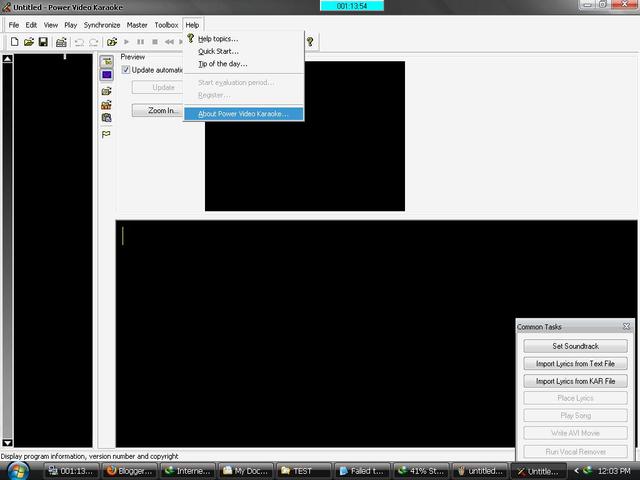Click Set Soundtrack in Common Tasks
Viewport: 640px width, 480px height.
[x=576, y=346]
